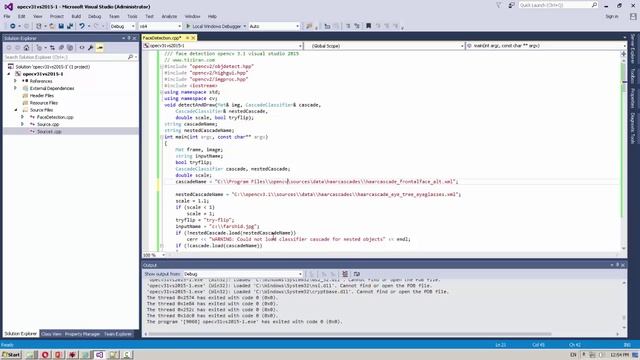Click the Save file toolbar icon
The width and height of the screenshot is (640, 360).
[61, 26]
